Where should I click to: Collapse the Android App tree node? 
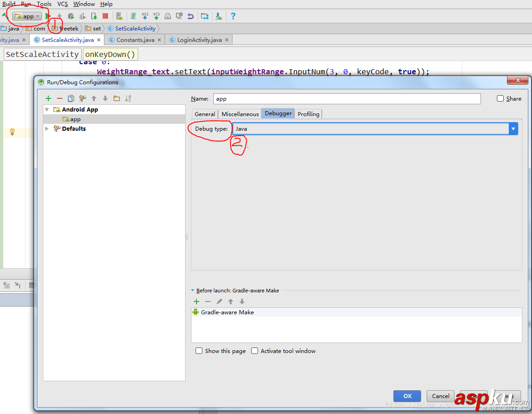point(47,109)
